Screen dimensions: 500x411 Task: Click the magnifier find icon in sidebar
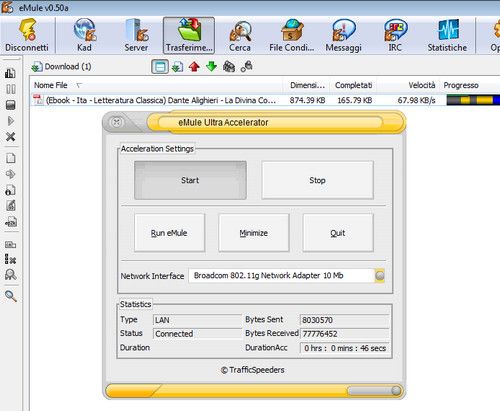[x=11, y=296]
